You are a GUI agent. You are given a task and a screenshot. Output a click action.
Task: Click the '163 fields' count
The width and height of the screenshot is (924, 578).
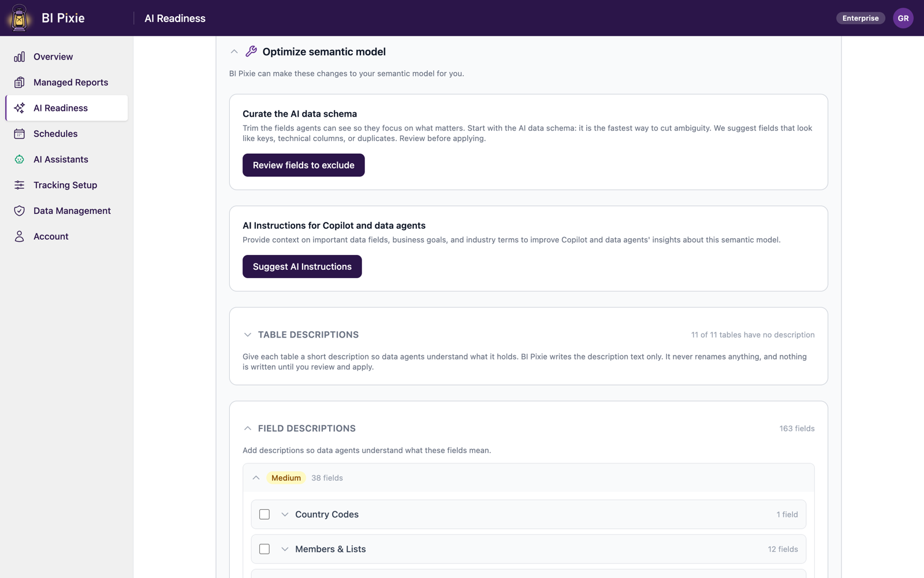tap(797, 428)
